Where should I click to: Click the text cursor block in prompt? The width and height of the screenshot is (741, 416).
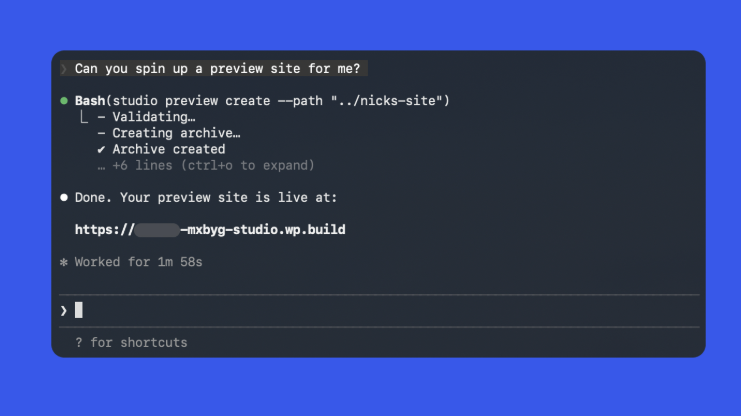79,310
